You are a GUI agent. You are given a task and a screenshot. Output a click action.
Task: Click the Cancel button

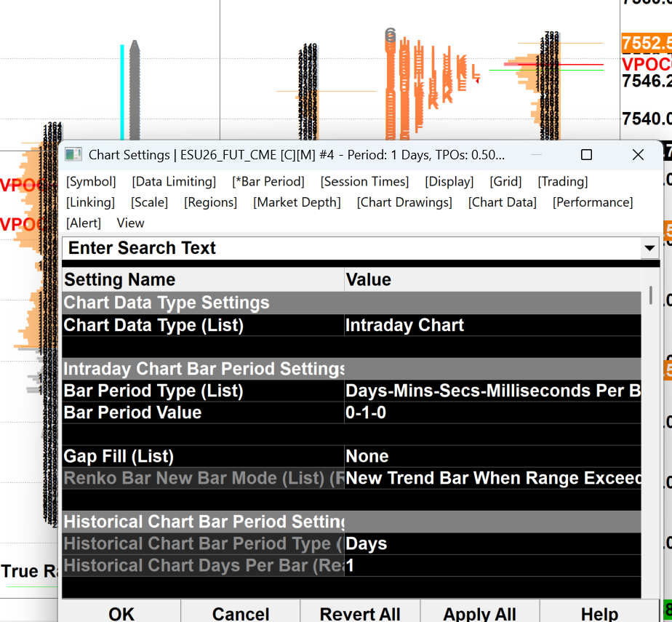pyautogui.click(x=241, y=613)
